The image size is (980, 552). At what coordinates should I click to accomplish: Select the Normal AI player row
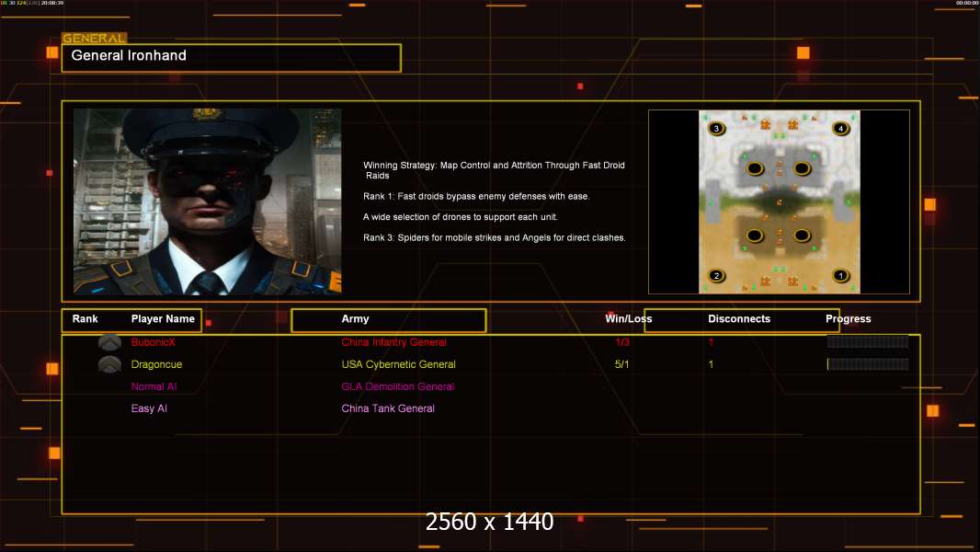coord(154,386)
